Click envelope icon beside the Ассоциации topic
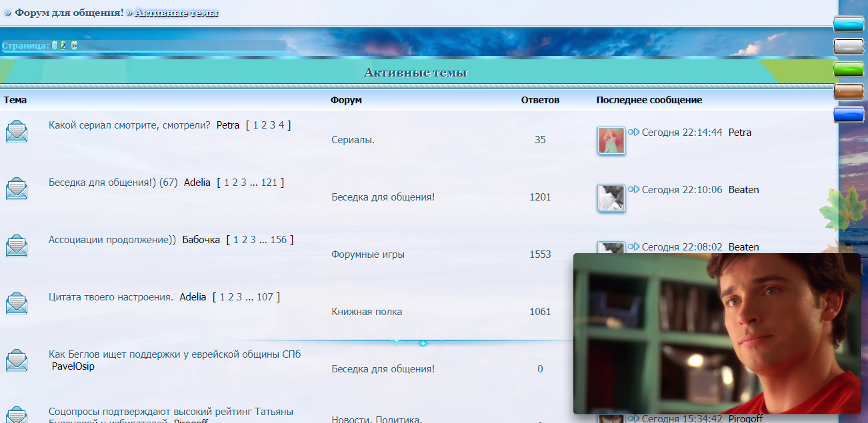The width and height of the screenshot is (868, 423). [17, 246]
